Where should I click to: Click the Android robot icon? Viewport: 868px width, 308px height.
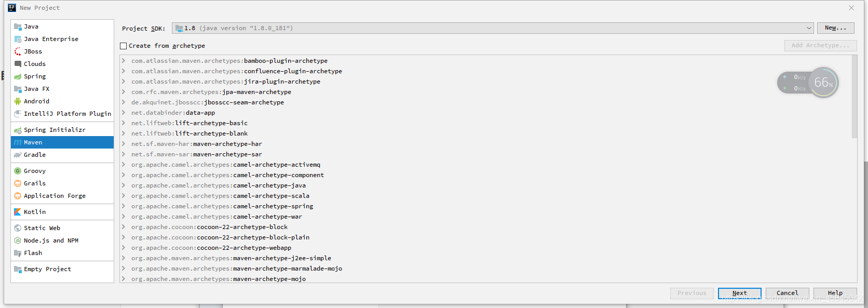coord(18,101)
